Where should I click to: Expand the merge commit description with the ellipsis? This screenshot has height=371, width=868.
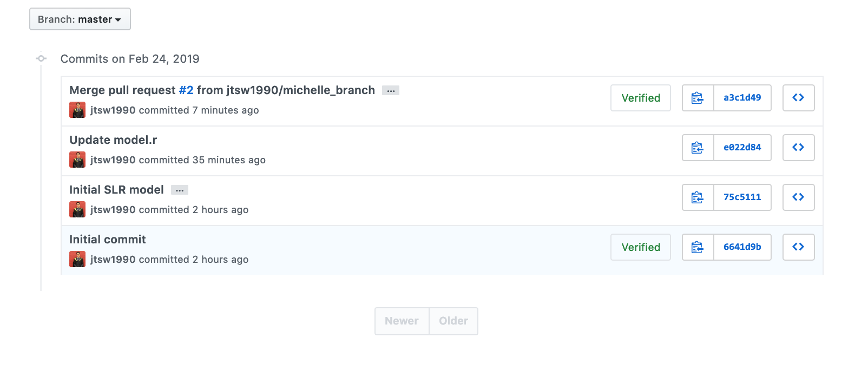(x=391, y=90)
